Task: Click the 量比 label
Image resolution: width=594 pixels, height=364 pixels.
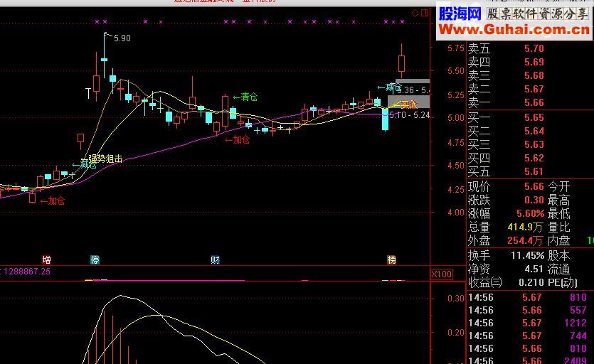Action: pos(558,227)
